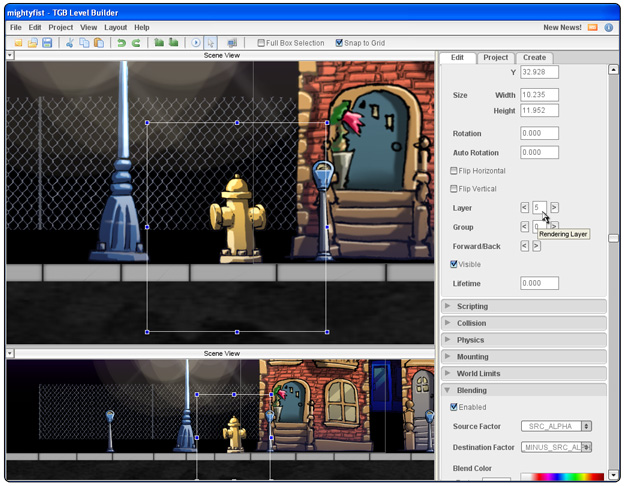Screen dimensions: 625x486
Task: Uncheck the Visible checkbox
Action: tap(454, 264)
